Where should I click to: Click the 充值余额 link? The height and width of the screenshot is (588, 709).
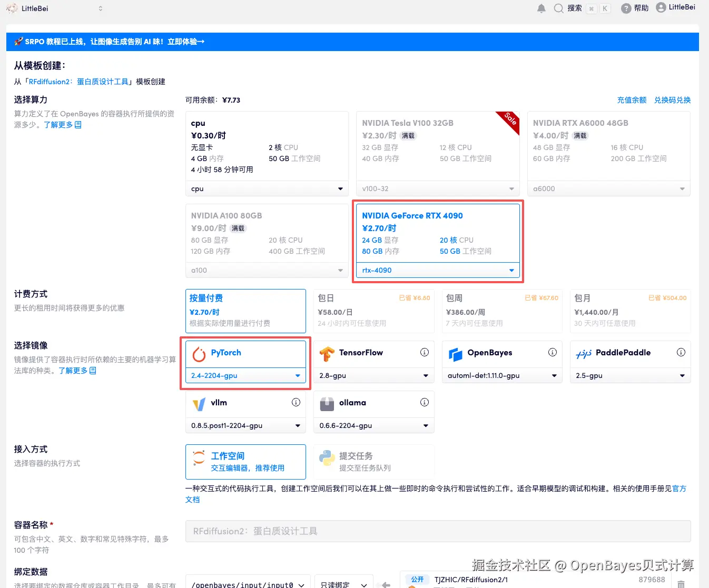pyautogui.click(x=632, y=99)
